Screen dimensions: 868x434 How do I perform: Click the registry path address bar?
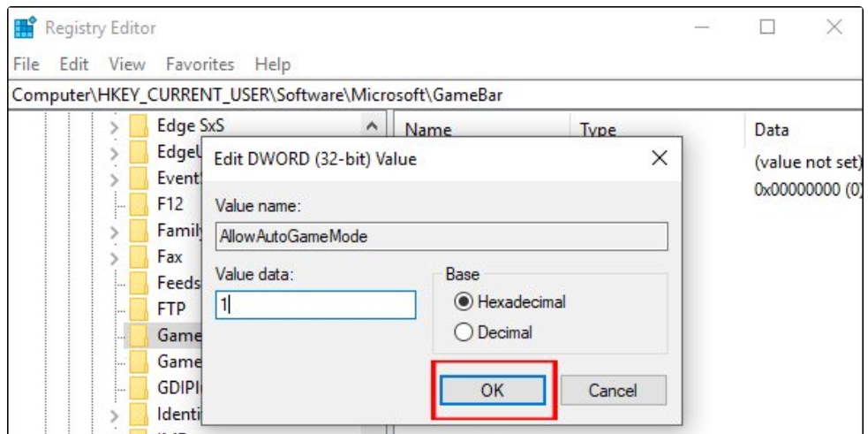[x=433, y=95]
